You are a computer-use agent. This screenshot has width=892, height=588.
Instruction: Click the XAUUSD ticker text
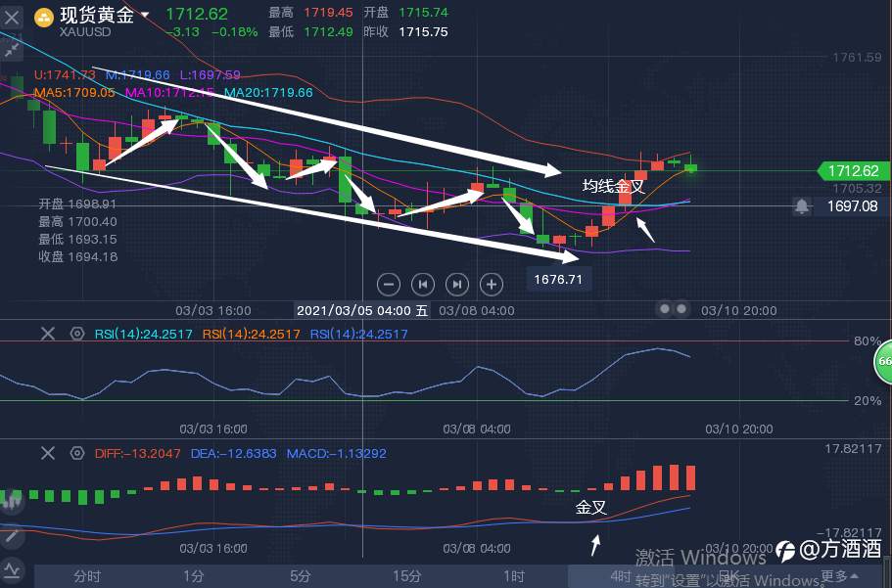[85, 32]
